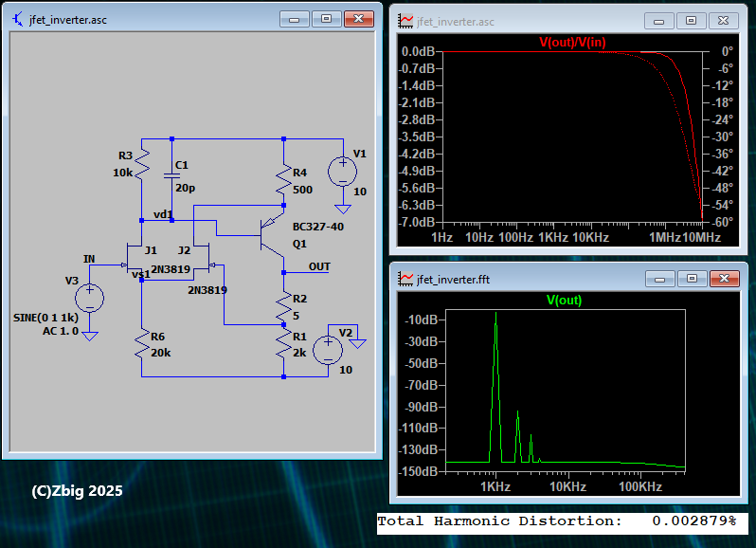Image resolution: width=756 pixels, height=548 pixels.
Task: Click the LTspice schematic icon in jfet_inverter.asc title bar
Action: pos(18,20)
